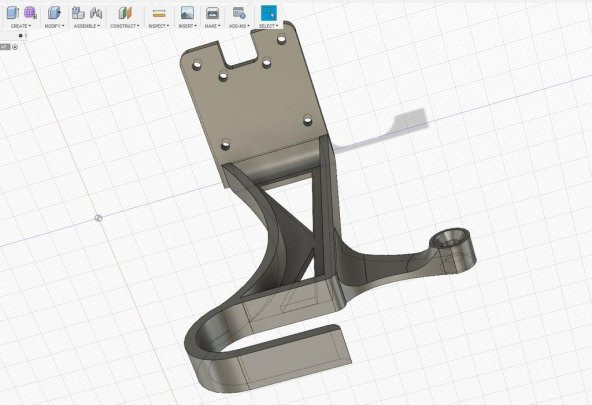Click the Offset Plane construct icon
This screenshot has width=592, height=405.
tap(125, 13)
